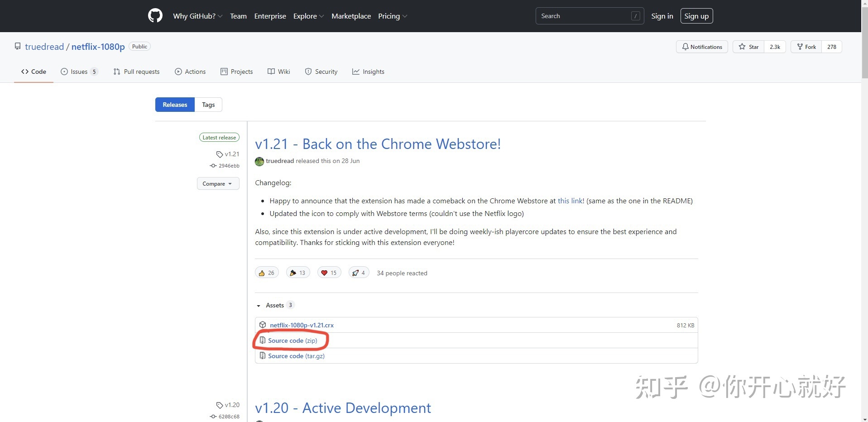868x422 pixels.
Task: Click the package icon beside netflix-1080p-v1.21.crx
Action: (x=263, y=325)
